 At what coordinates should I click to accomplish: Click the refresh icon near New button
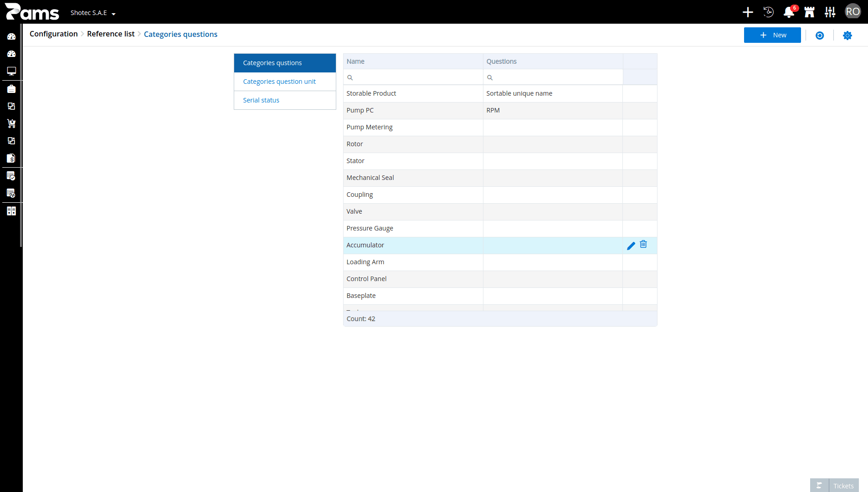pos(820,36)
